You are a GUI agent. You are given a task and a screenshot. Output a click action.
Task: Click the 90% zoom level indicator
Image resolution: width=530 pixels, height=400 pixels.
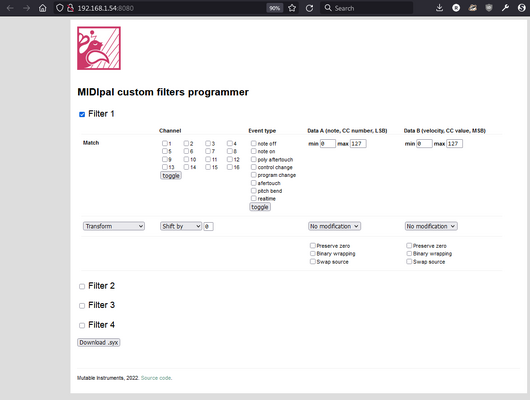pos(274,8)
